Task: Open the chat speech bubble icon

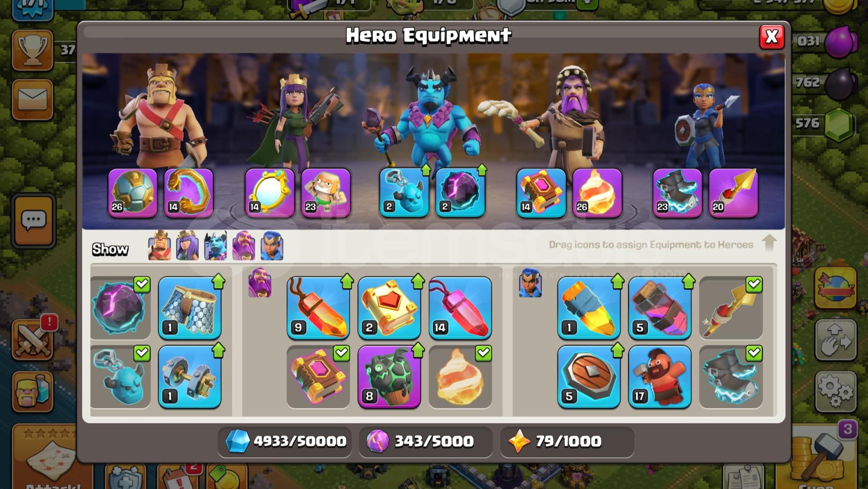Action: pyautogui.click(x=33, y=221)
